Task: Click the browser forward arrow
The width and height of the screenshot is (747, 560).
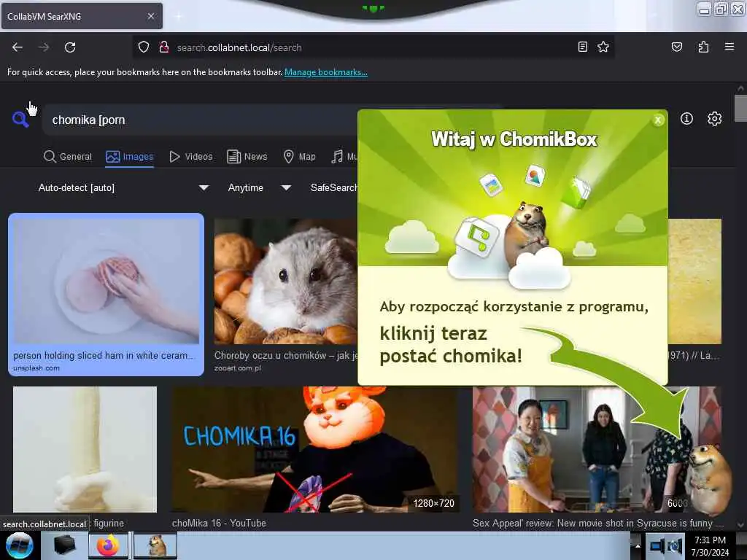Action: point(44,47)
